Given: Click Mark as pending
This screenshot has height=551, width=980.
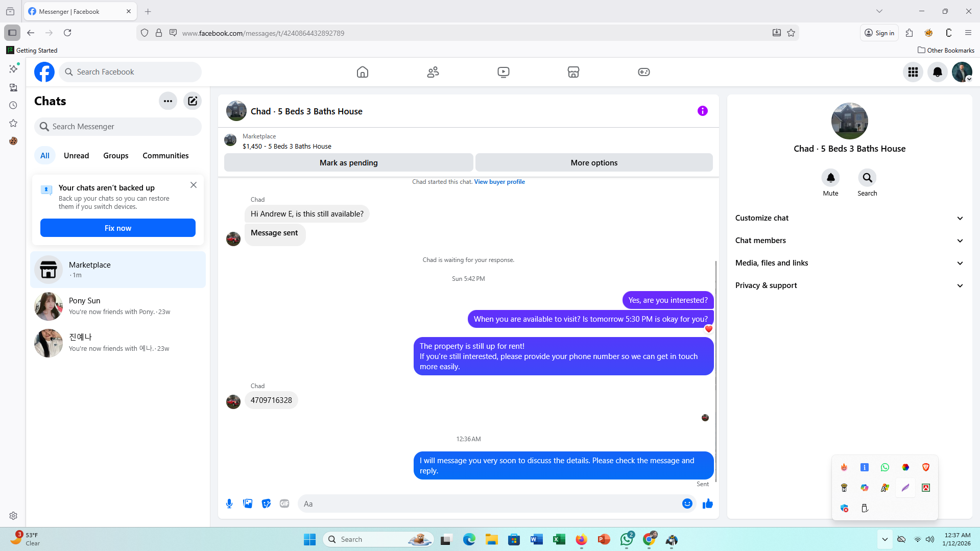Looking at the screenshot, I should tap(349, 162).
